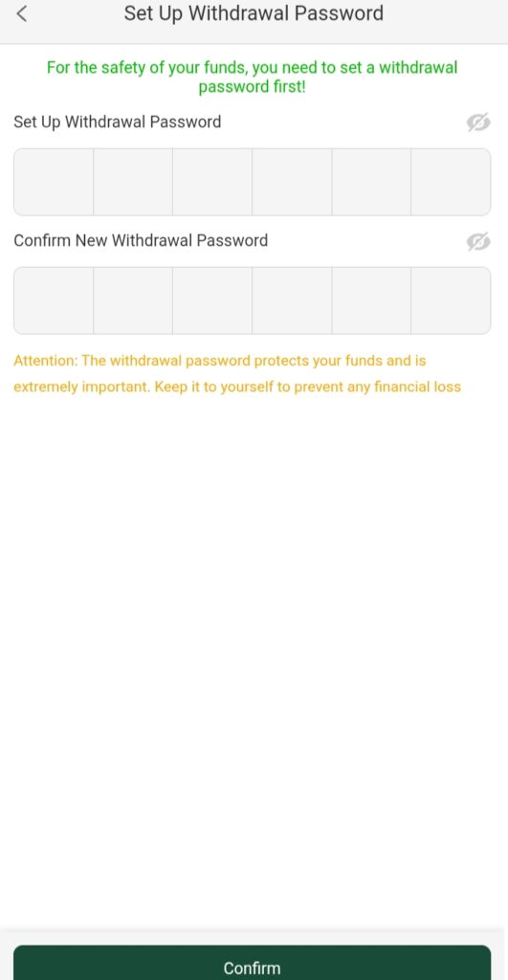Select third digit box of Confirm New password
The height and width of the screenshot is (980, 508).
coord(212,301)
